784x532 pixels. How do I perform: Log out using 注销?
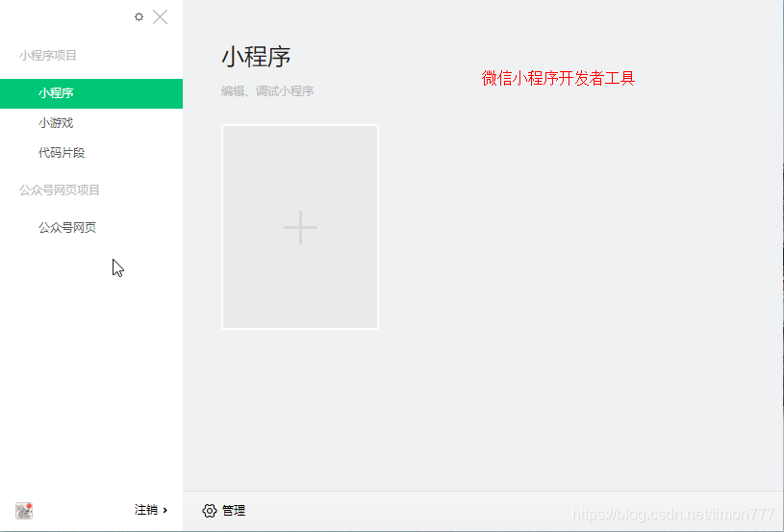click(x=146, y=510)
